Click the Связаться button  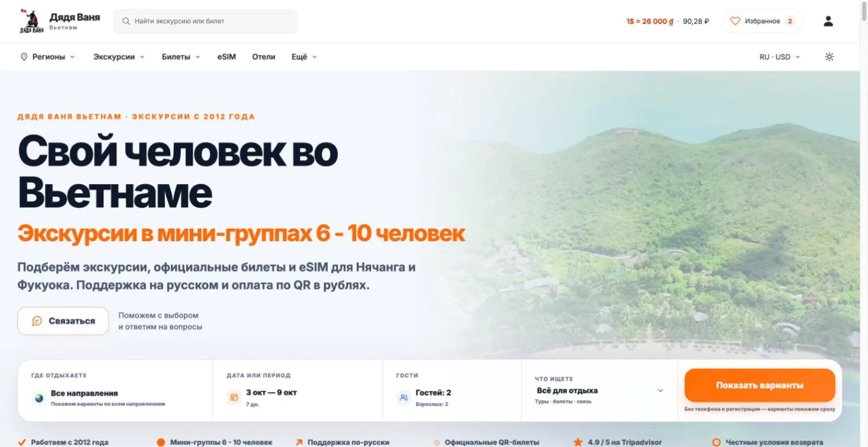[63, 321]
